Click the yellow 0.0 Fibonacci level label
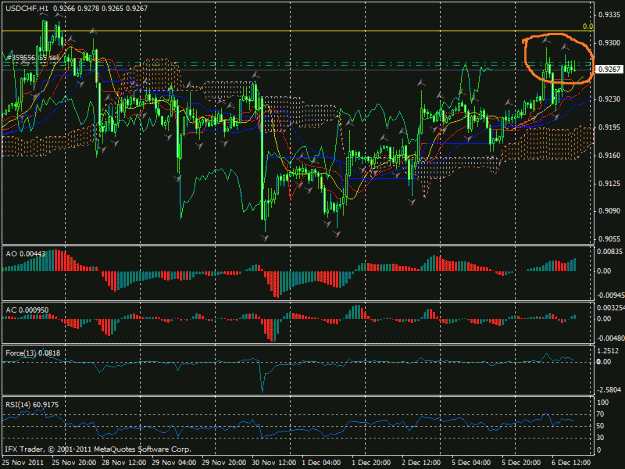The height and width of the screenshot is (469, 625). point(588,26)
